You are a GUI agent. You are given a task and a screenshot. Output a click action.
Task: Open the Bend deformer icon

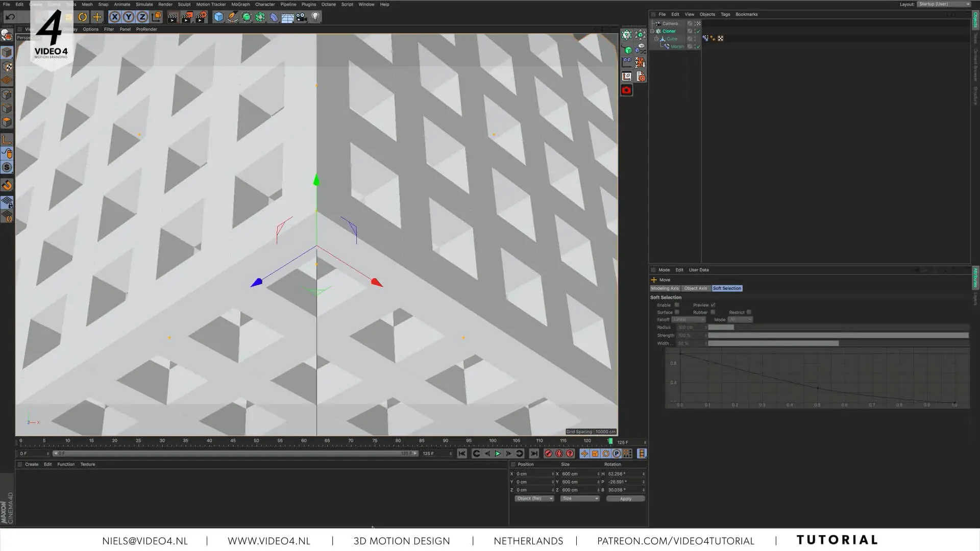click(x=274, y=17)
